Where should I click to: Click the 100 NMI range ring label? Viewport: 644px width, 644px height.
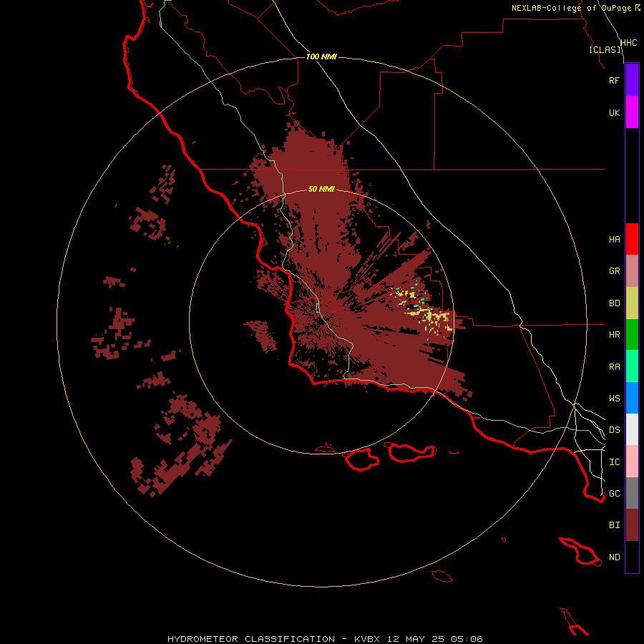321,57
